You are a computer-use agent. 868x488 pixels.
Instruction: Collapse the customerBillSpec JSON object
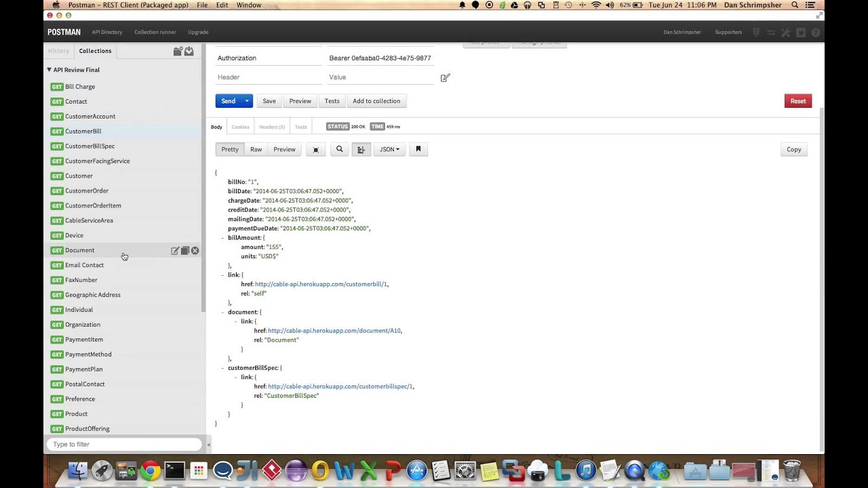(222, 368)
